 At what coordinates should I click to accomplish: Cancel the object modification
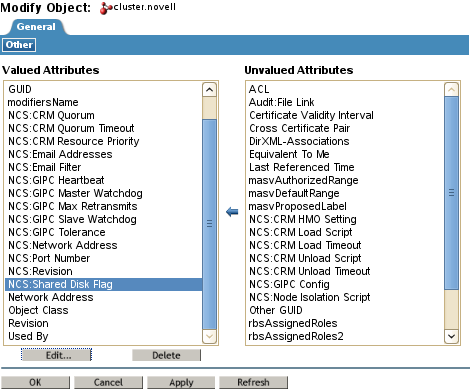[108, 382]
